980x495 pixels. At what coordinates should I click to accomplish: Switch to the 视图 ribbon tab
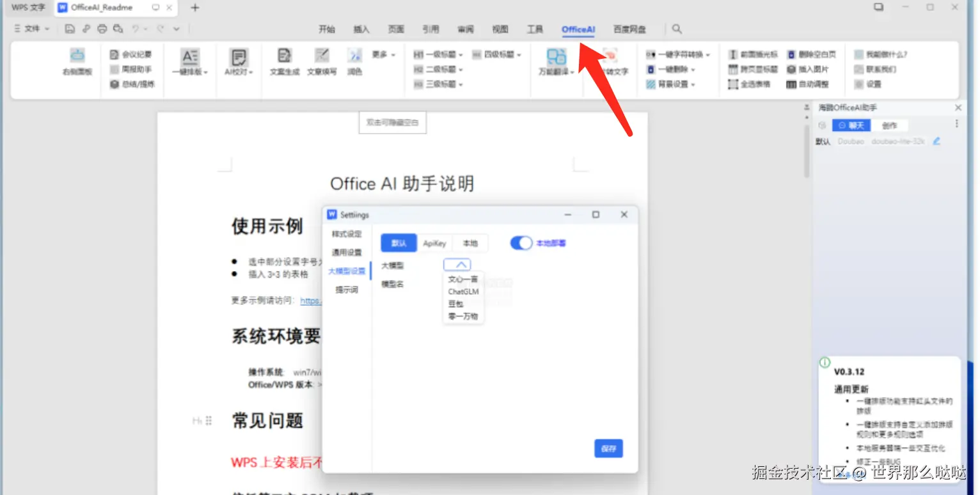coord(500,29)
